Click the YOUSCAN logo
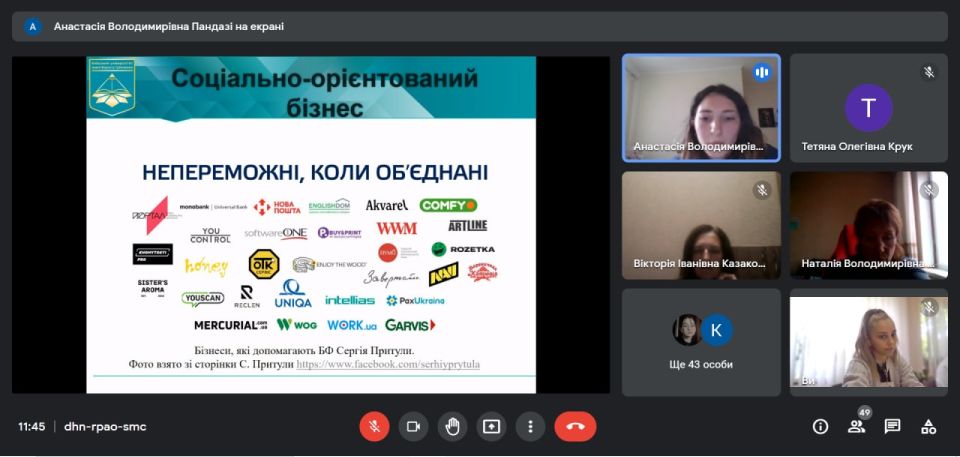This screenshot has width=960, height=457. [203, 298]
